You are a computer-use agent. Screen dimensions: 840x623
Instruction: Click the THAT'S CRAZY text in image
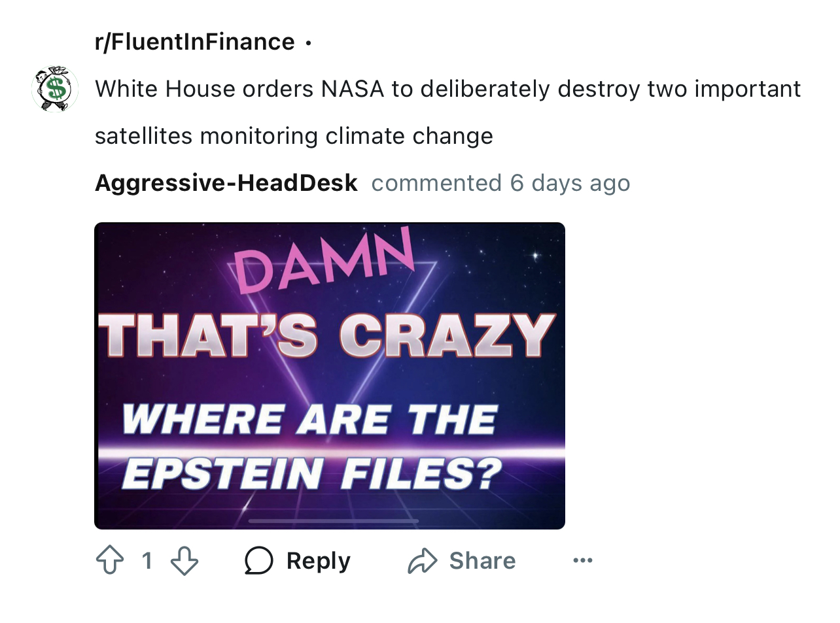click(x=326, y=335)
